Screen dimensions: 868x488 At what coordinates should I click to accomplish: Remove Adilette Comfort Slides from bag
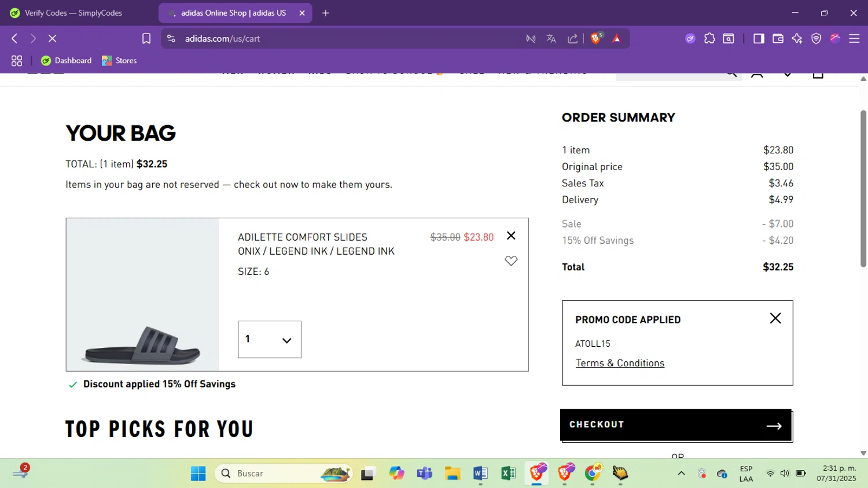click(511, 236)
